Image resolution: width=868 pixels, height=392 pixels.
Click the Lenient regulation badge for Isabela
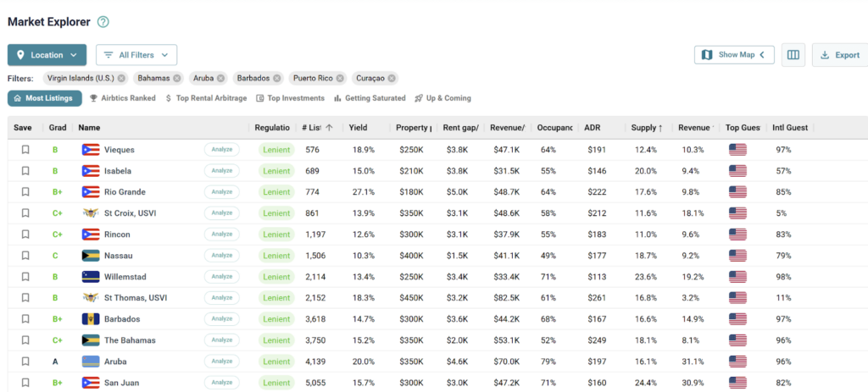(276, 171)
